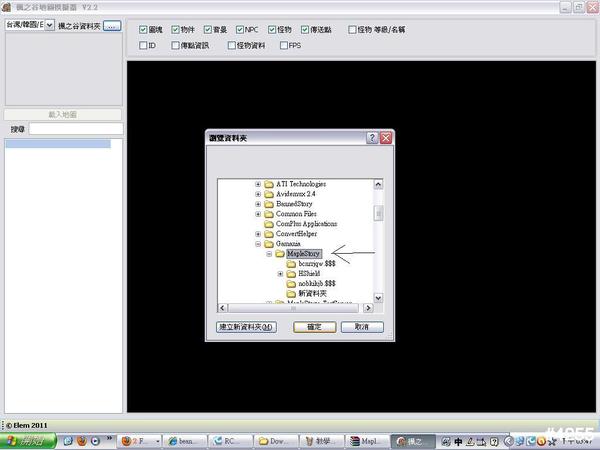The image size is (600, 450).
Task: Select the ATI Technologies folder icon
Action: pos(269,184)
